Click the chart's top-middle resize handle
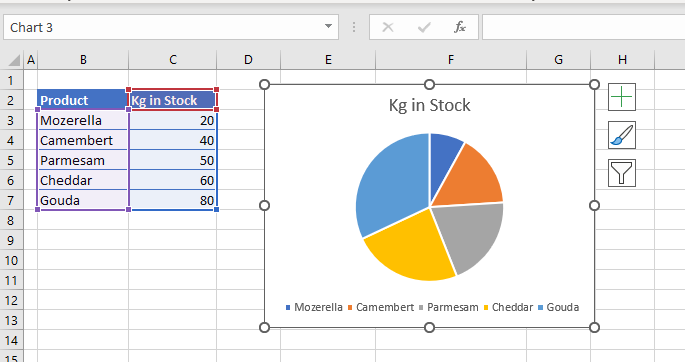Image resolution: width=685 pixels, height=362 pixels. [x=429, y=84]
